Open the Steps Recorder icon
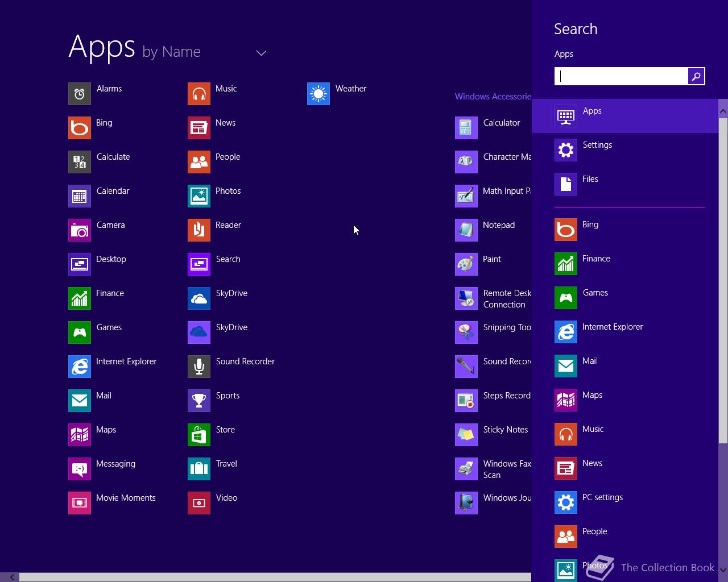Image resolution: width=728 pixels, height=582 pixels. (x=466, y=401)
